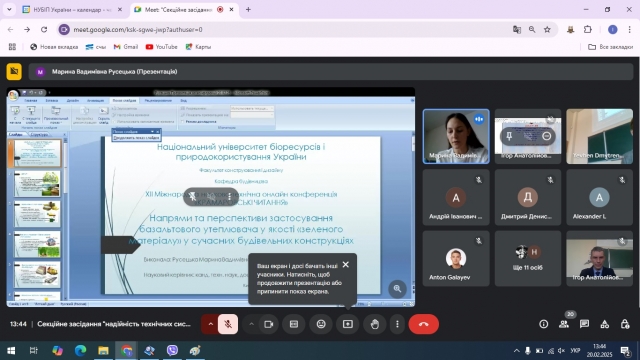
Task: Open Gmail bookmark
Action: pos(126,47)
